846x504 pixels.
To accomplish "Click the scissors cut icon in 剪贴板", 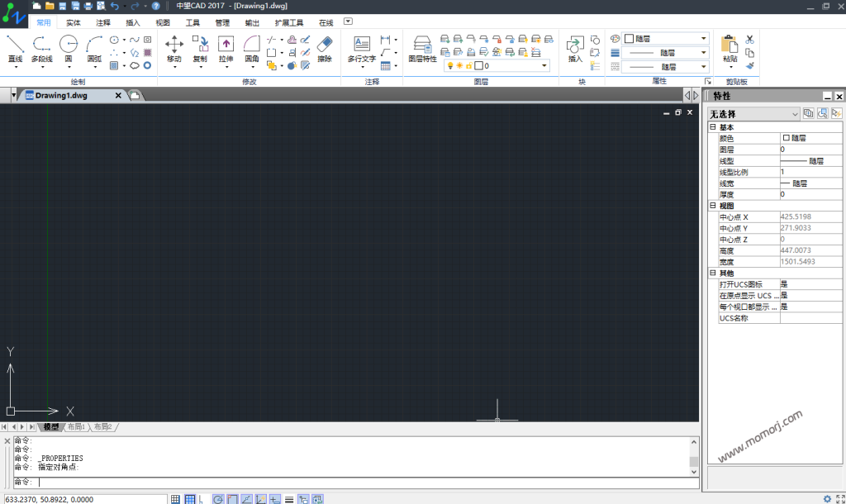I will (750, 39).
